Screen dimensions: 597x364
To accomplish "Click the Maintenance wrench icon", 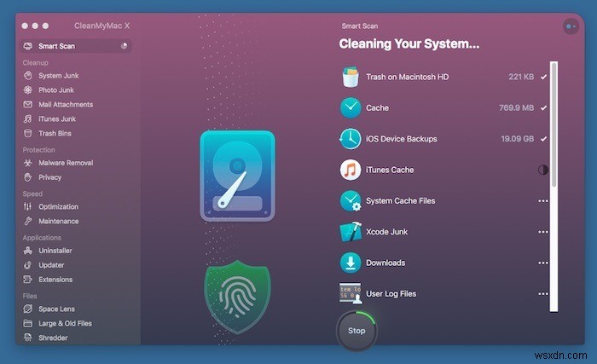I will (x=28, y=221).
